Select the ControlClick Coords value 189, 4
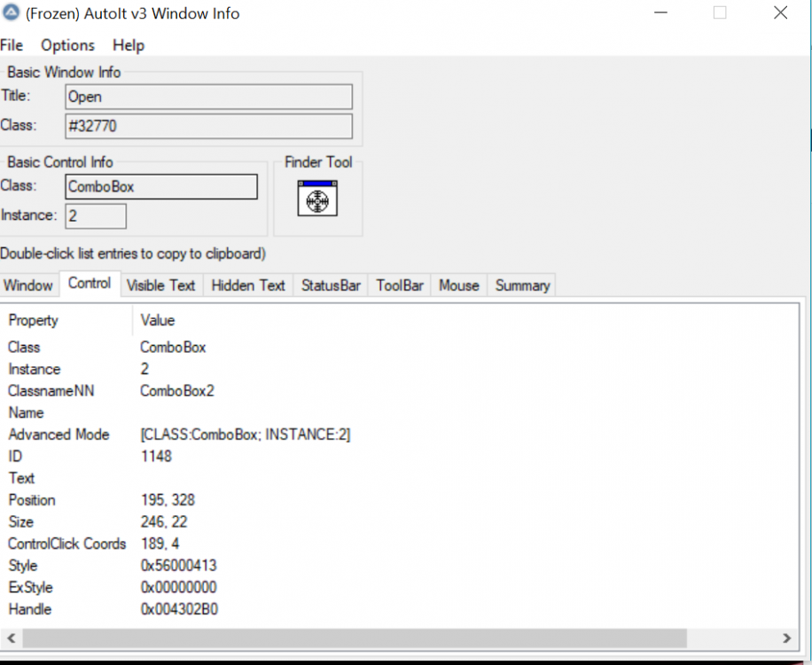This screenshot has width=812, height=665. tap(160, 544)
